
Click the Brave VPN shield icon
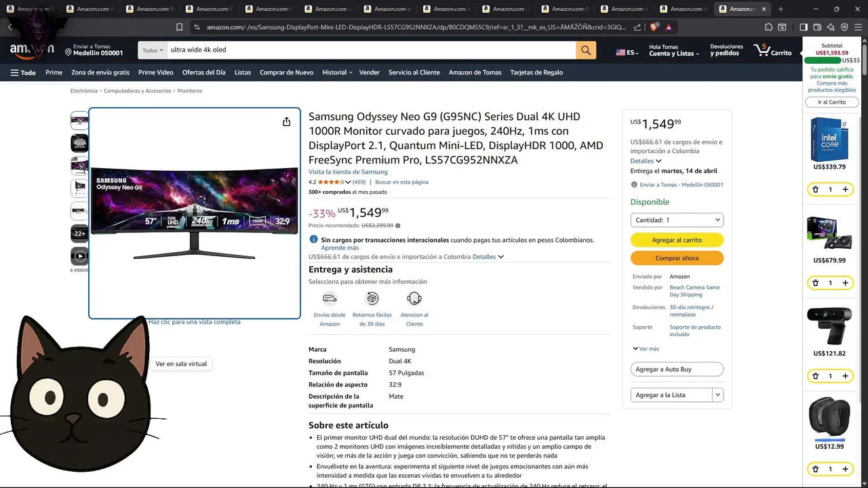point(844,27)
